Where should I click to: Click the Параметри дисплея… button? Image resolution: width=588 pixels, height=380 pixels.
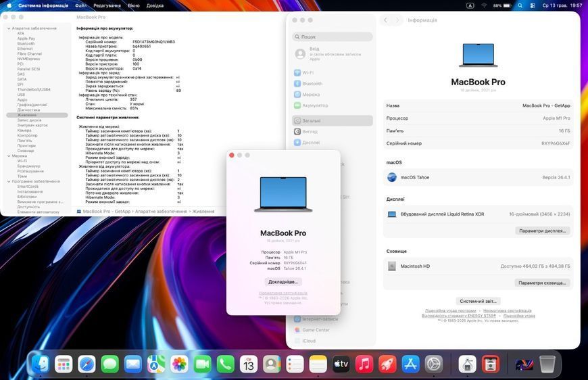[x=542, y=231]
